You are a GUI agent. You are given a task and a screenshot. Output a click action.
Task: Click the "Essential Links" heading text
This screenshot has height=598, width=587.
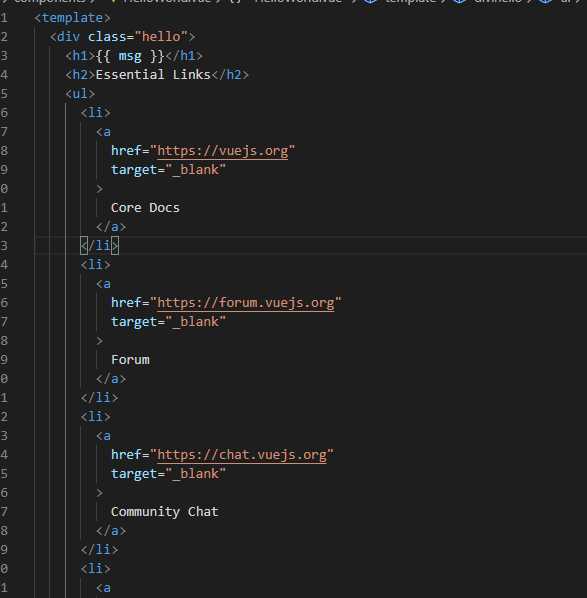(x=153, y=74)
